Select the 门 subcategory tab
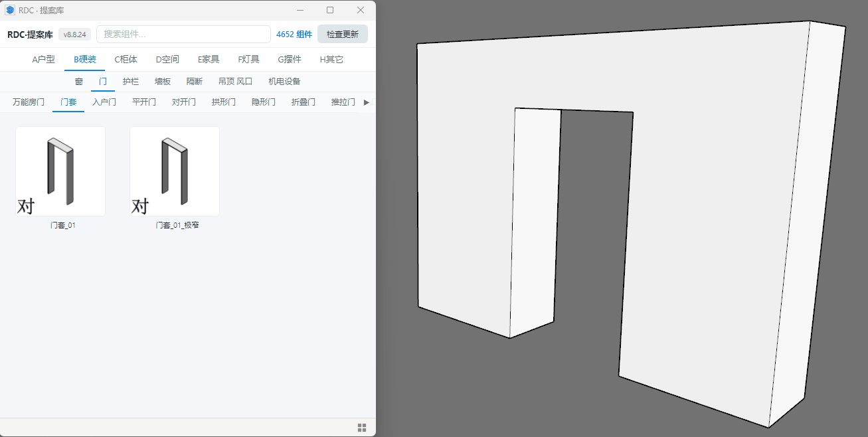The width and height of the screenshot is (868, 437). point(103,82)
